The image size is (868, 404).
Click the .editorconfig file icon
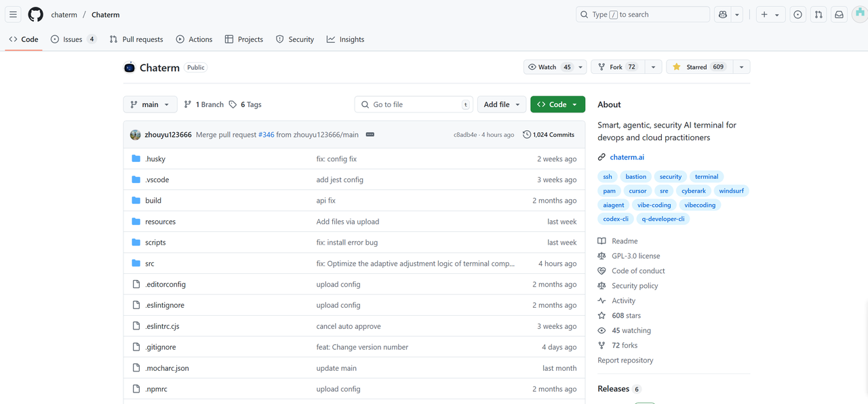coord(136,285)
